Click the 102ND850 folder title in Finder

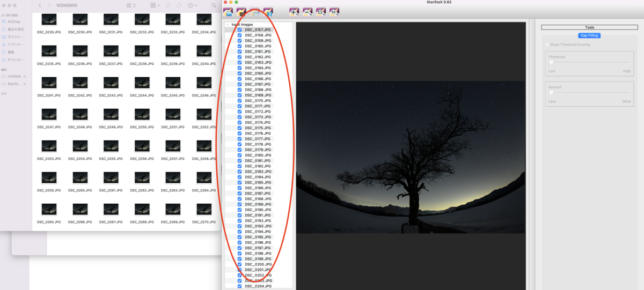tap(67, 5)
